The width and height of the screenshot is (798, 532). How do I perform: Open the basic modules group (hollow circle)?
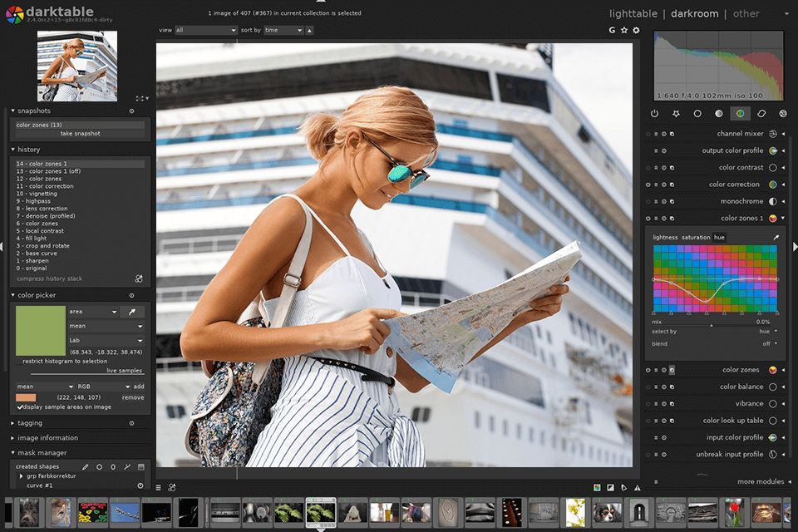pos(697,114)
